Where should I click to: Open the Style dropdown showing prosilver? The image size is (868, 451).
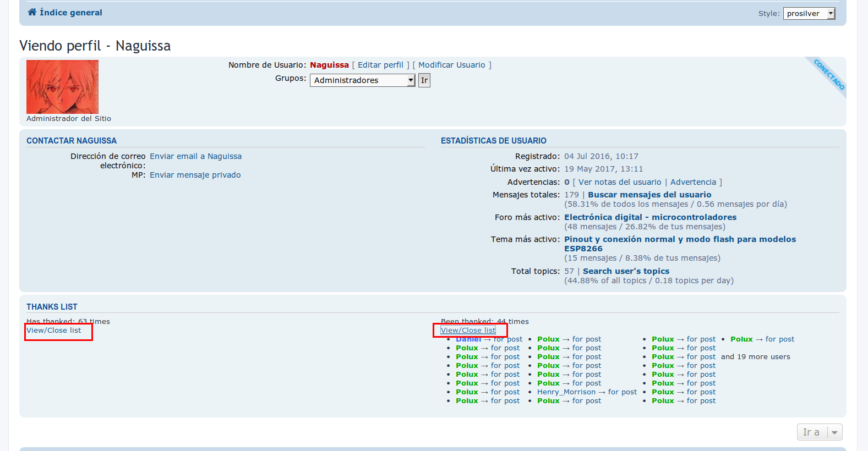pos(809,14)
